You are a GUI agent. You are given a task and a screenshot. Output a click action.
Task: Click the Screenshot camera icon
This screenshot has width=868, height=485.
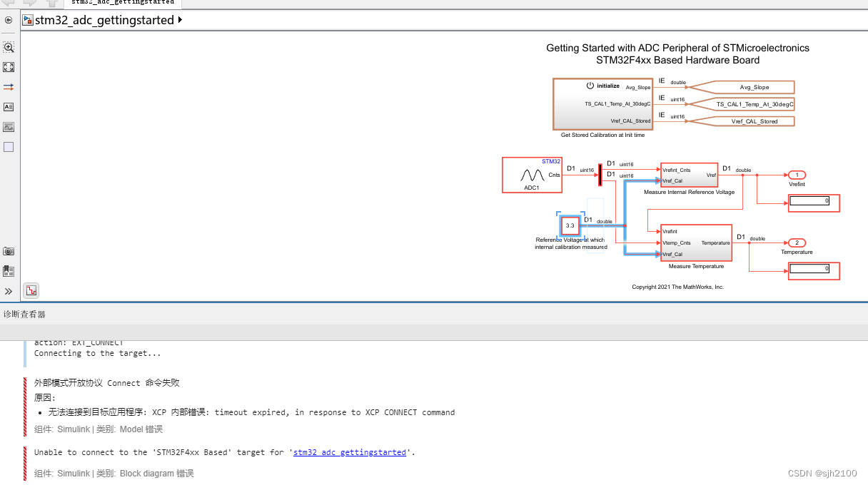click(9, 251)
